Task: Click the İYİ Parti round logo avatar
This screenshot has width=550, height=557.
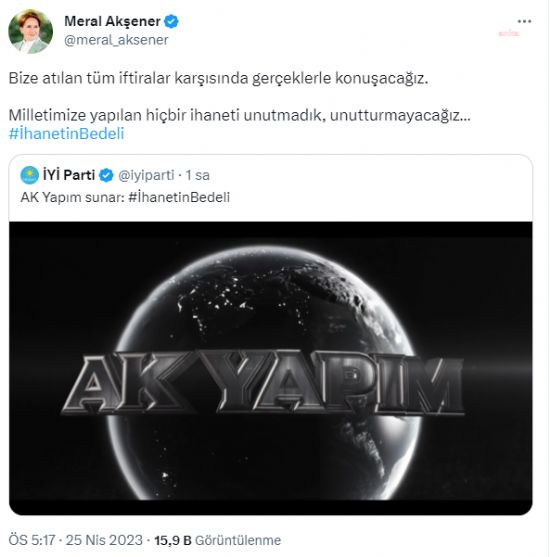Action: pos(29,175)
